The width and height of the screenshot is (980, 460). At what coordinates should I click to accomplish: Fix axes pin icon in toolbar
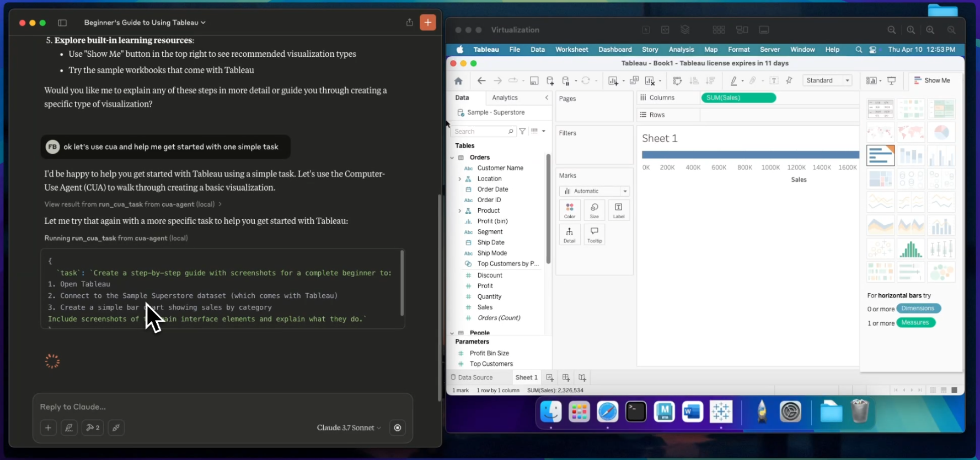click(x=789, y=81)
